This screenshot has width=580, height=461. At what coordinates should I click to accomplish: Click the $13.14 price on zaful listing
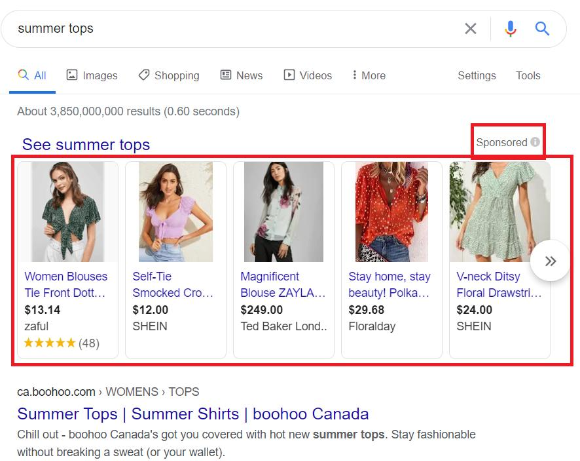[42, 310]
